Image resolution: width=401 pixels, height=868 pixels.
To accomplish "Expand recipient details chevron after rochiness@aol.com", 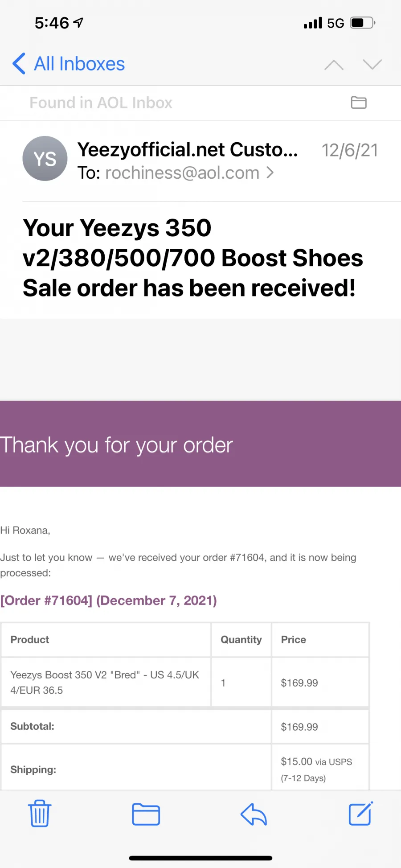I will coord(270,173).
